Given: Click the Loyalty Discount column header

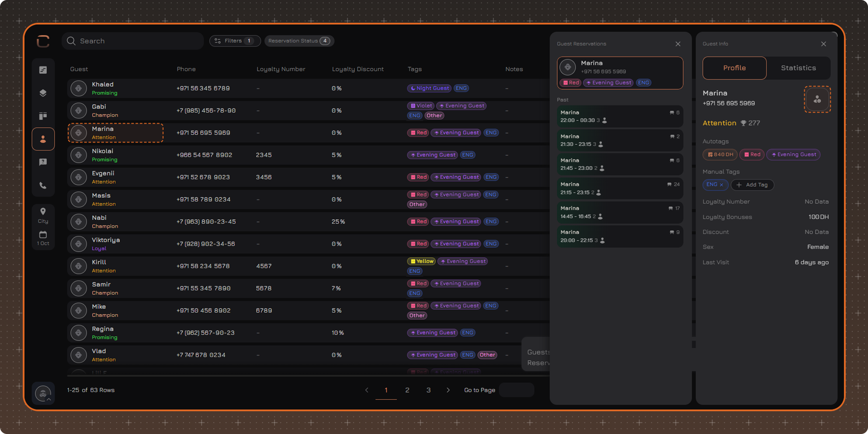Looking at the screenshot, I should (x=358, y=69).
